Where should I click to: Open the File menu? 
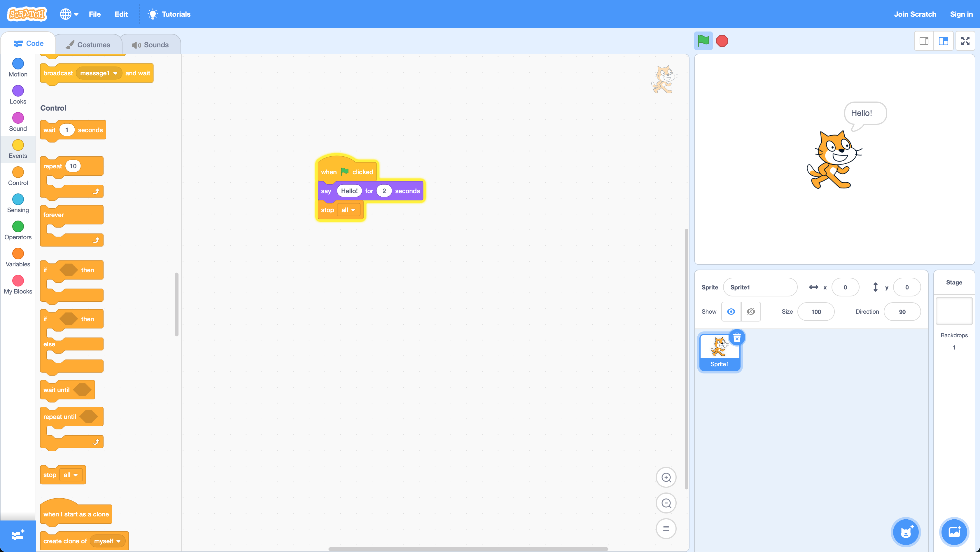click(x=94, y=14)
